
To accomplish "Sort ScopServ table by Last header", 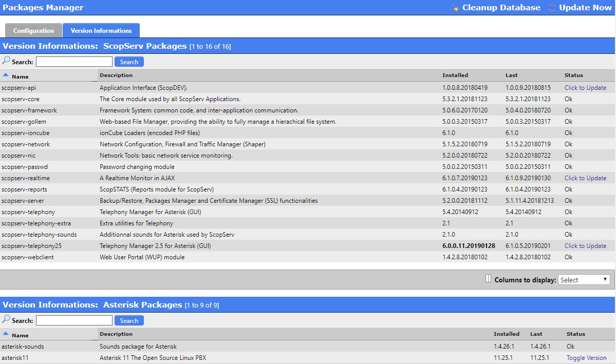I will (512, 75).
